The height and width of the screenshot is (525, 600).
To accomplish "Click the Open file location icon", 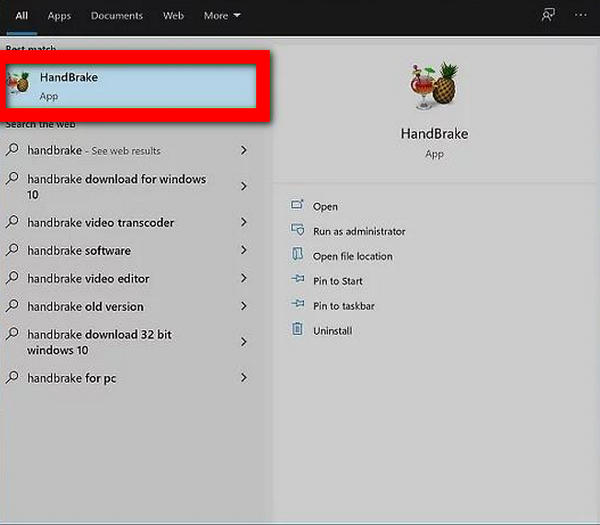I will pyautogui.click(x=296, y=256).
